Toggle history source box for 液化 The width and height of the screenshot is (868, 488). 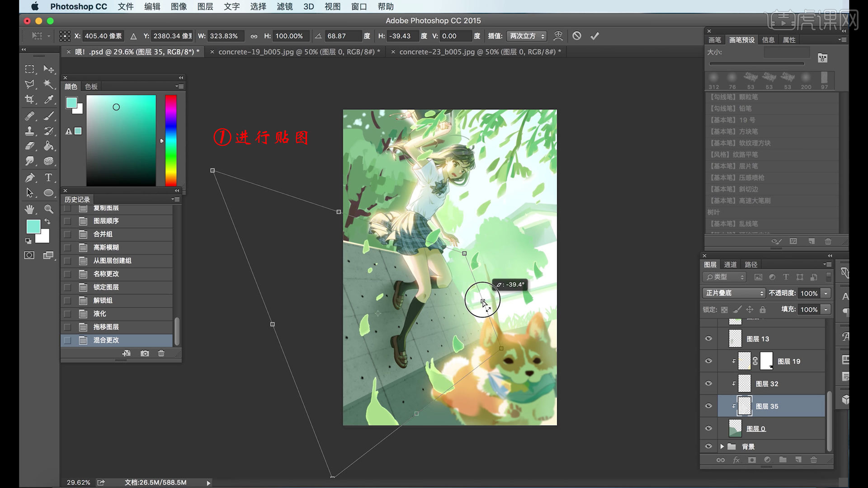[67, 314]
